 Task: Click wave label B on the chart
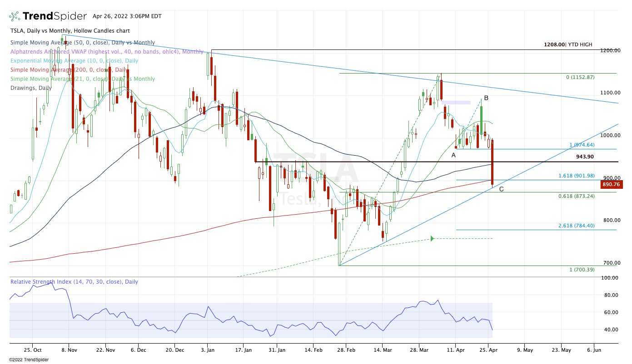(486, 98)
